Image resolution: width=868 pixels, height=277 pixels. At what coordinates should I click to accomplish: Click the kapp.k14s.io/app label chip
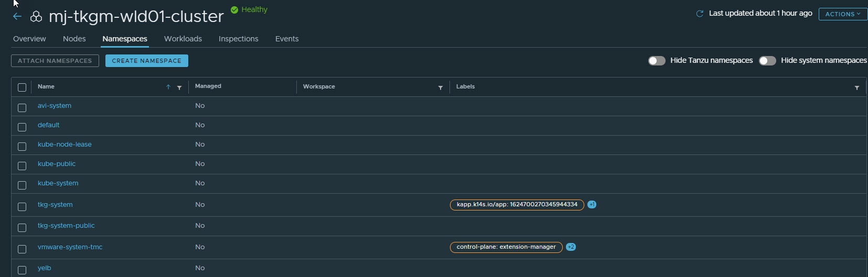517,205
